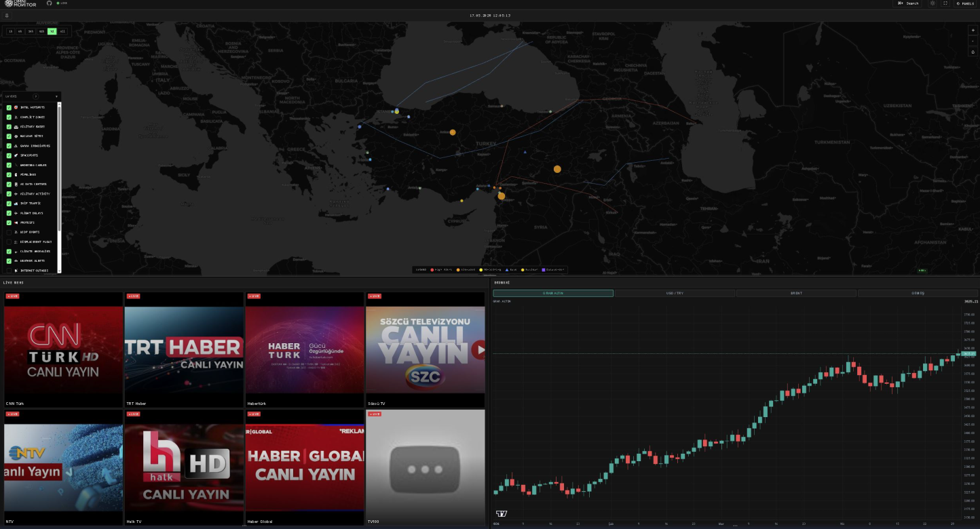This screenshot has height=529, width=980.
Task: Open the Halk TV live stream
Action: coord(184,467)
